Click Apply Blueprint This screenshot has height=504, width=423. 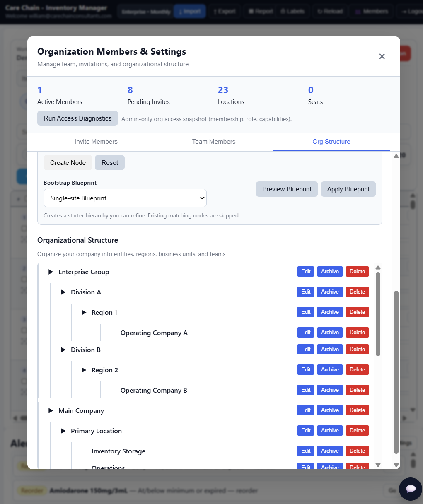[x=348, y=189]
